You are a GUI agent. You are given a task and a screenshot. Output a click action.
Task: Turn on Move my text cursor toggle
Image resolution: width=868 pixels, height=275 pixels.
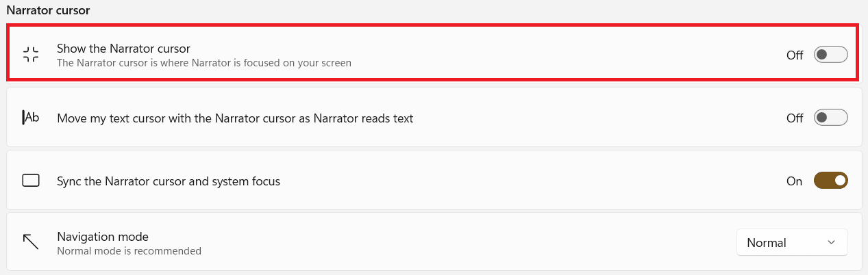click(x=830, y=118)
